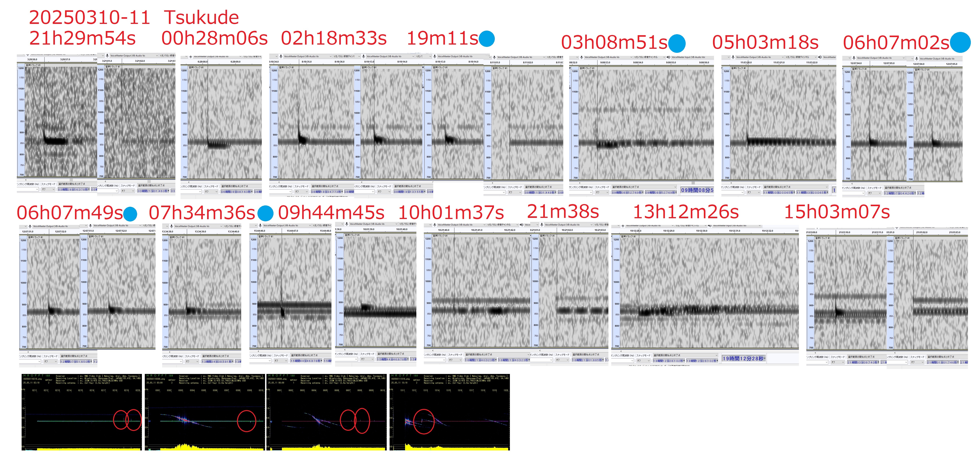
Task: Click the large 19時間12分28秒 time display
Action: coord(743,359)
